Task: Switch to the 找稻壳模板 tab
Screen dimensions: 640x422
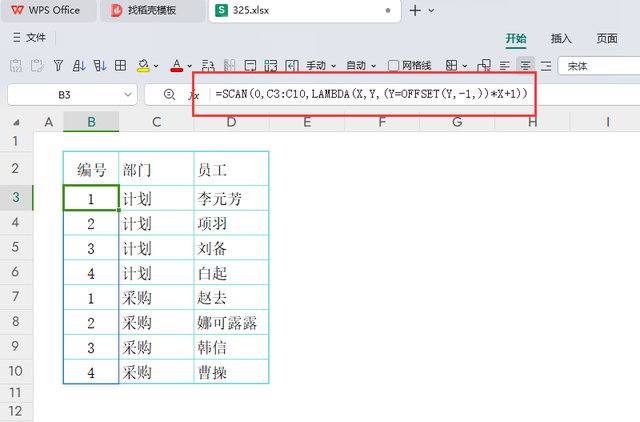Action: 152,11
